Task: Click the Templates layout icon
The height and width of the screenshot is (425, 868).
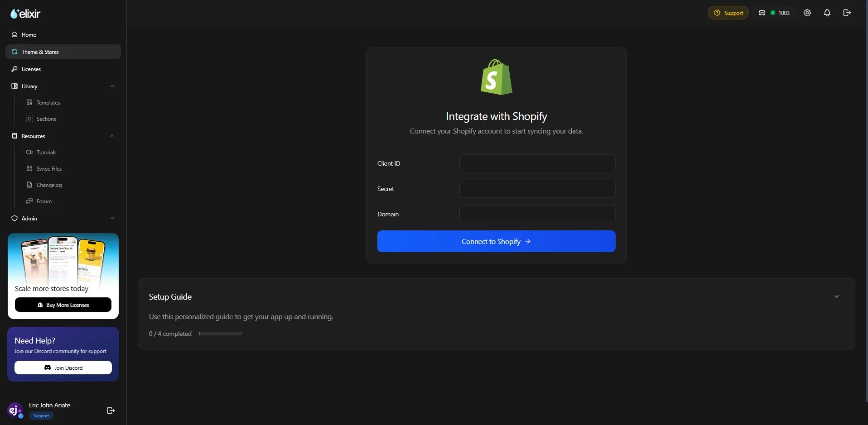Action: point(29,102)
